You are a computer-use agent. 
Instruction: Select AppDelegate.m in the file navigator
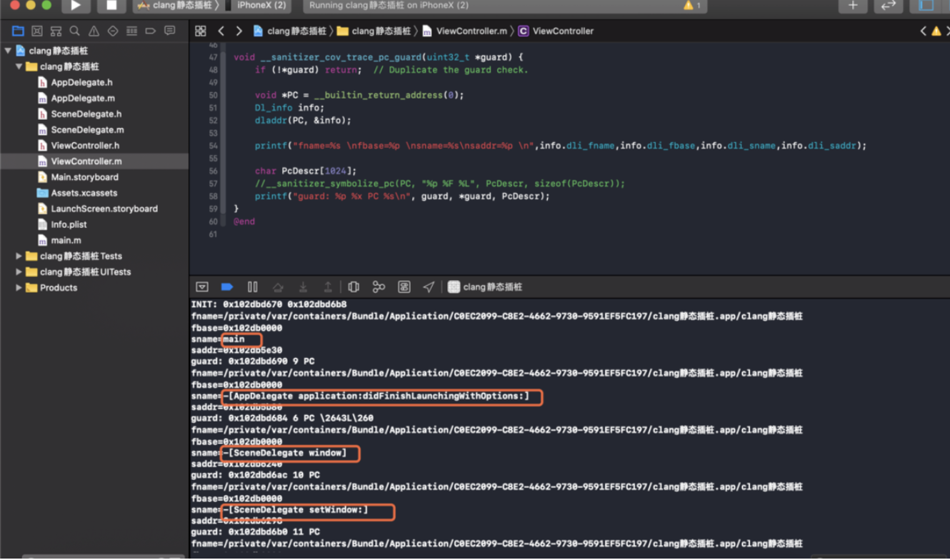pyautogui.click(x=83, y=99)
